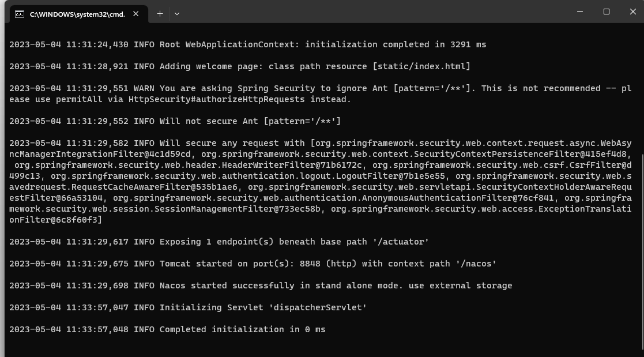Click the 'Tomcat started on port(s)' line
The width and height of the screenshot is (644, 357).
253,264
